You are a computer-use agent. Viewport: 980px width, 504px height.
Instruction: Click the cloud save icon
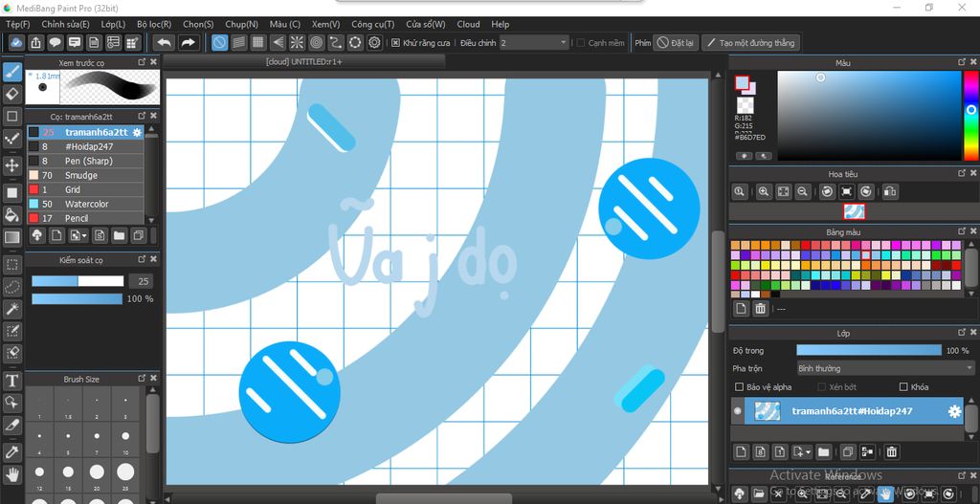[16, 42]
